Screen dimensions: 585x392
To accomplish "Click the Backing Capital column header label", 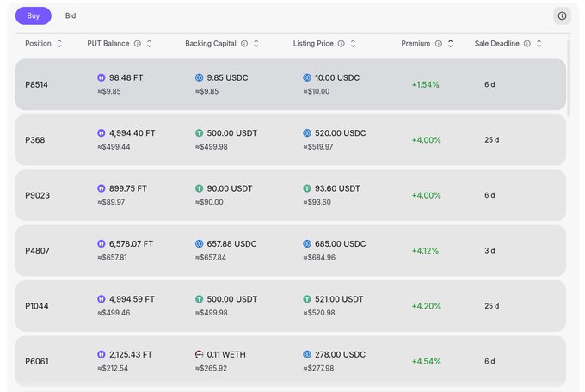I will pos(211,44).
